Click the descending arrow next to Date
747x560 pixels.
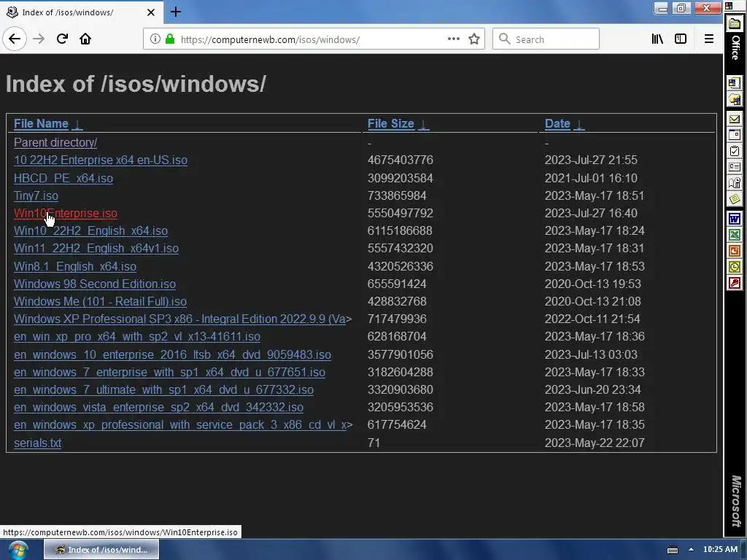click(578, 124)
